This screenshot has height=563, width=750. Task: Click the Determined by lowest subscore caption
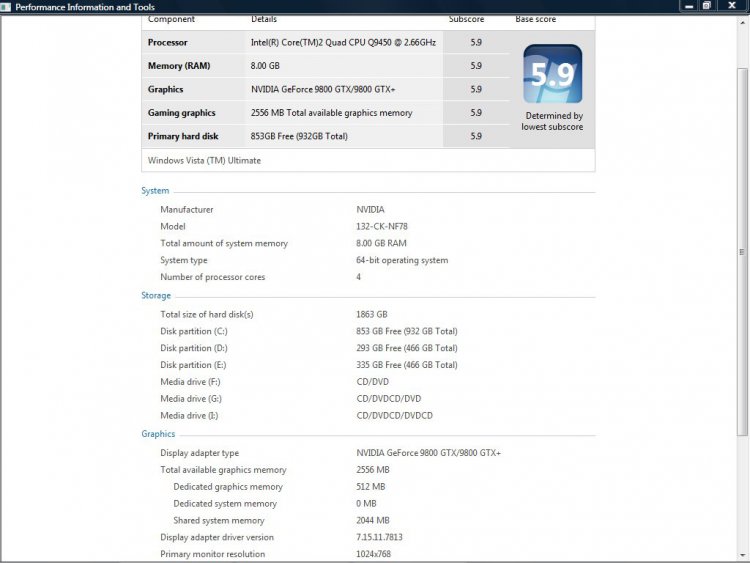pyautogui.click(x=552, y=121)
